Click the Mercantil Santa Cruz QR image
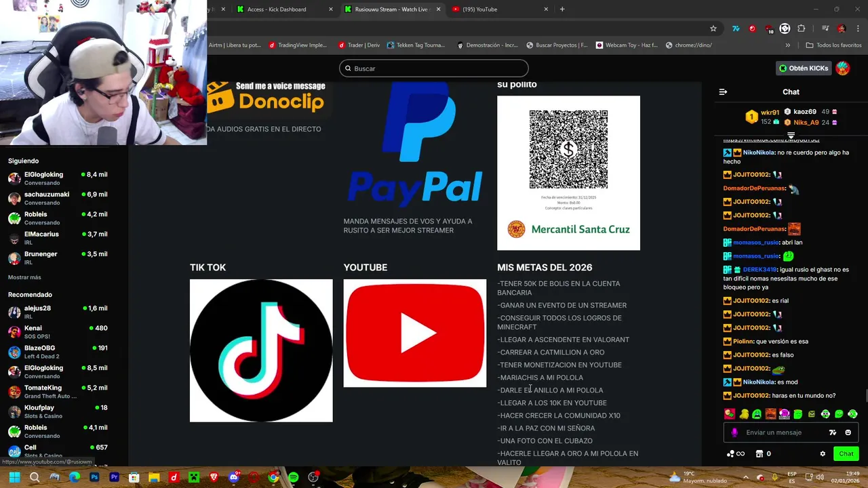The width and height of the screenshot is (868, 488). pyautogui.click(x=568, y=173)
